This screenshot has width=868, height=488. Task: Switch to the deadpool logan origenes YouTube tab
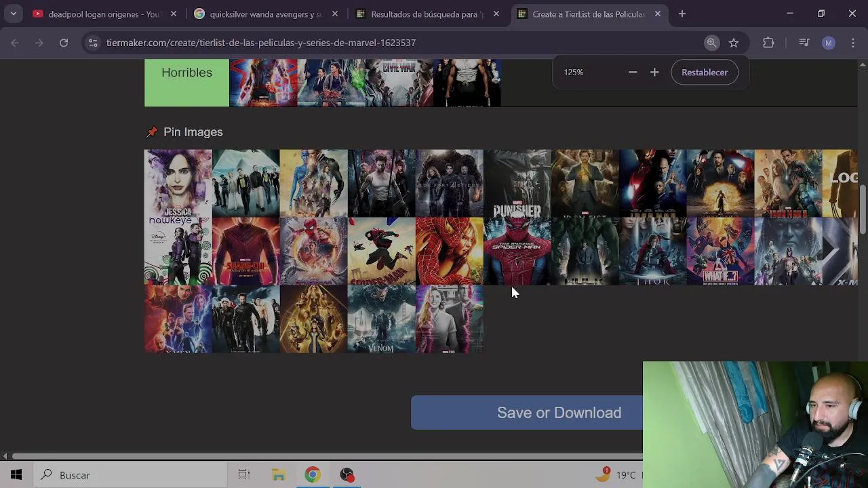pyautogui.click(x=105, y=14)
